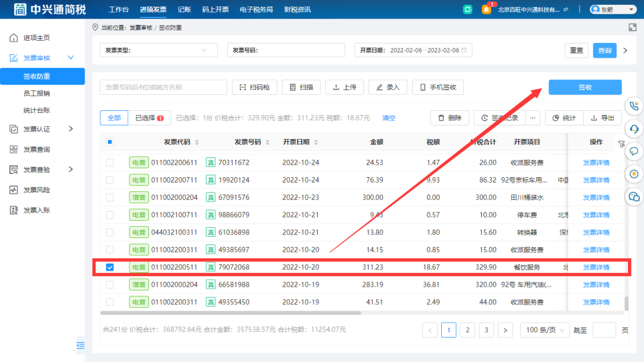Click the 中兴通简税 logo

[49, 10]
